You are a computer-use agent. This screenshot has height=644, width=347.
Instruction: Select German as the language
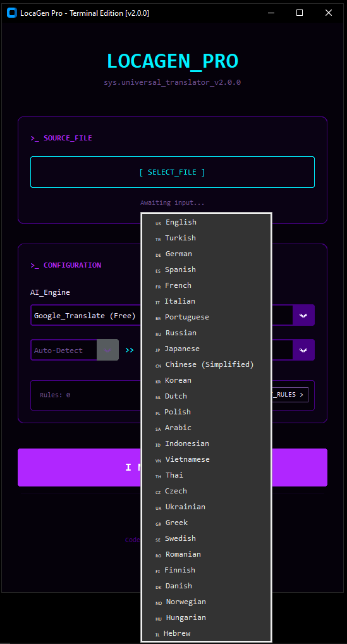point(206,254)
